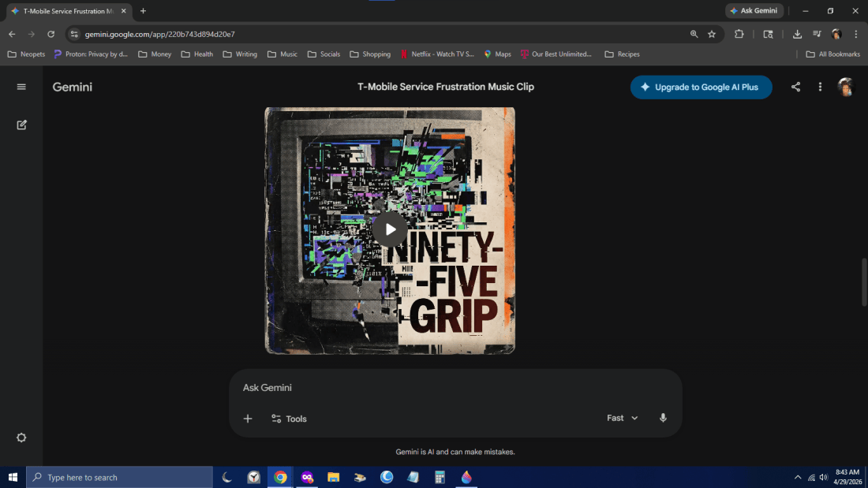Play the Ninety-Five Grip music clip
Viewport: 868px width, 488px height.
coord(390,229)
